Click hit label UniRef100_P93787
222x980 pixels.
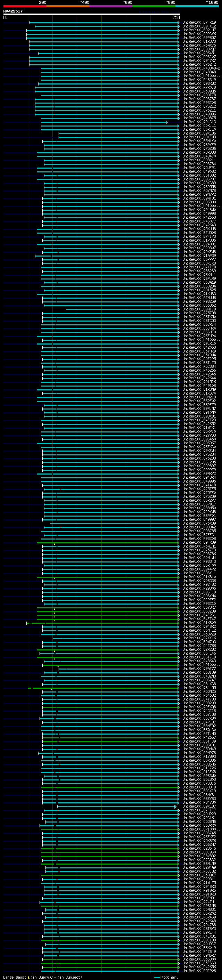199,99
